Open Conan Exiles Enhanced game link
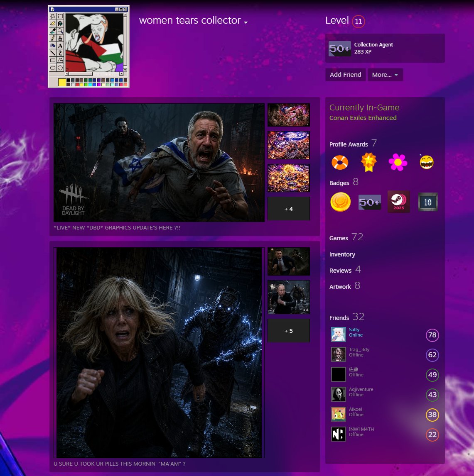 [363, 118]
